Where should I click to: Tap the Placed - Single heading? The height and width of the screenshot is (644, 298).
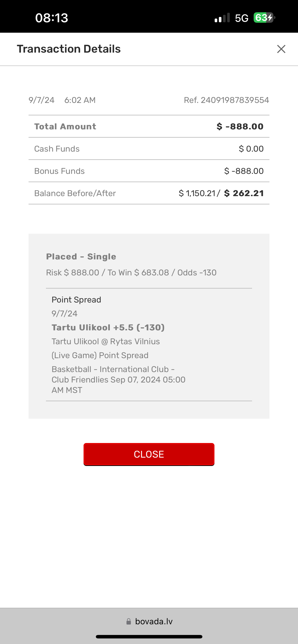(81, 256)
